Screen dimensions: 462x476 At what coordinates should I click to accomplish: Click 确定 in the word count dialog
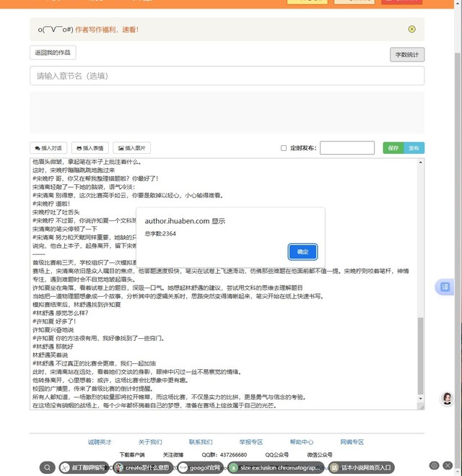coord(302,251)
